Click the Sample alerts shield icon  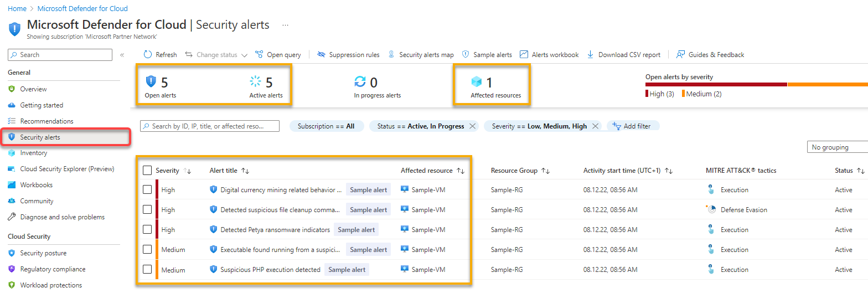coord(466,55)
